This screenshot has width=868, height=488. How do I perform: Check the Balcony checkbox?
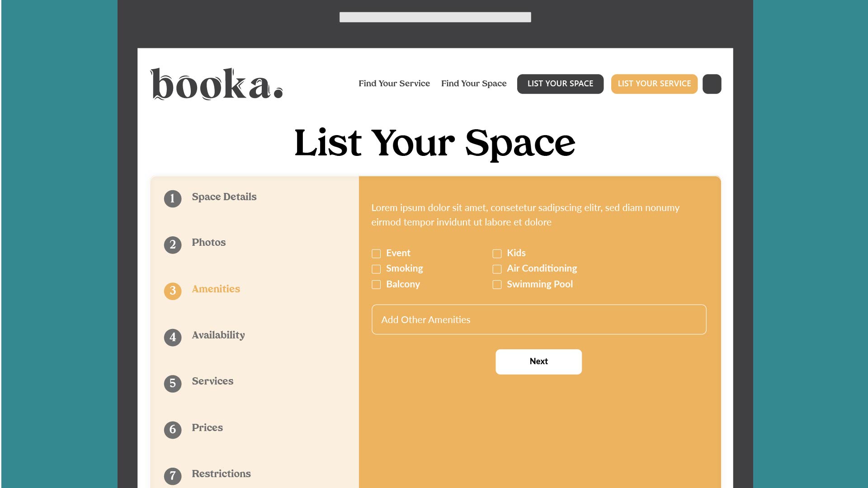pyautogui.click(x=376, y=285)
